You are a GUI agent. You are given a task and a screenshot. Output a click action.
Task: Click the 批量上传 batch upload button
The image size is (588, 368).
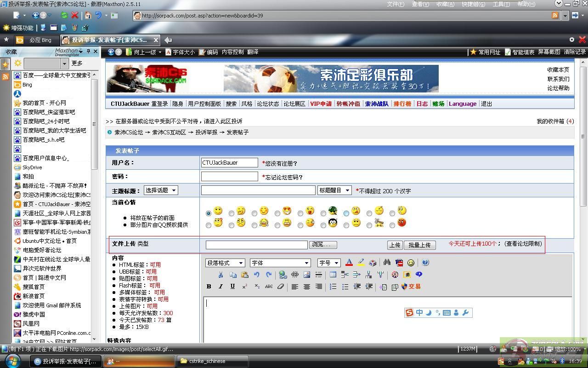tap(419, 245)
